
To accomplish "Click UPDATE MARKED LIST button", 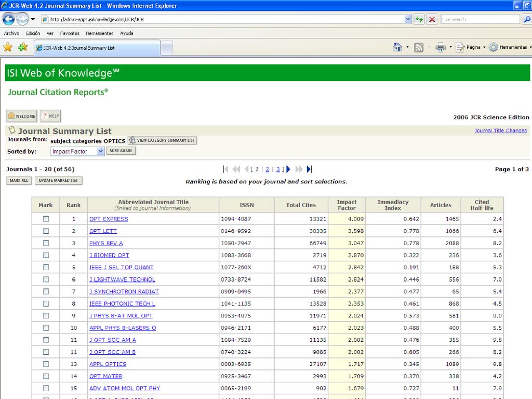I will [x=58, y=180].
